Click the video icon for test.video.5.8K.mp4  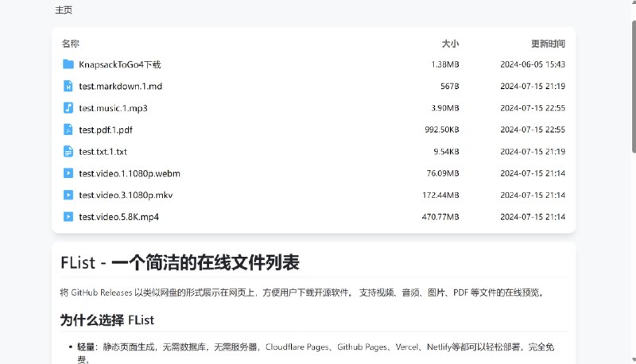68,217
